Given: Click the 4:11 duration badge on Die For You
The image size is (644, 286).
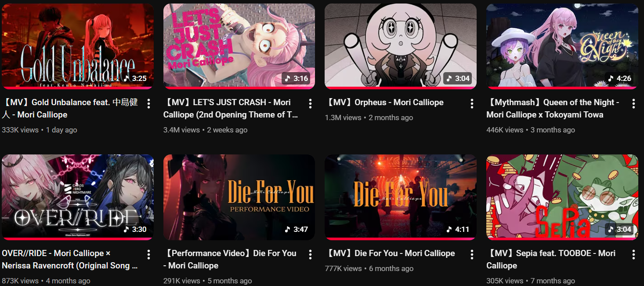Looking at the screenshot, I should pos(458,229).
